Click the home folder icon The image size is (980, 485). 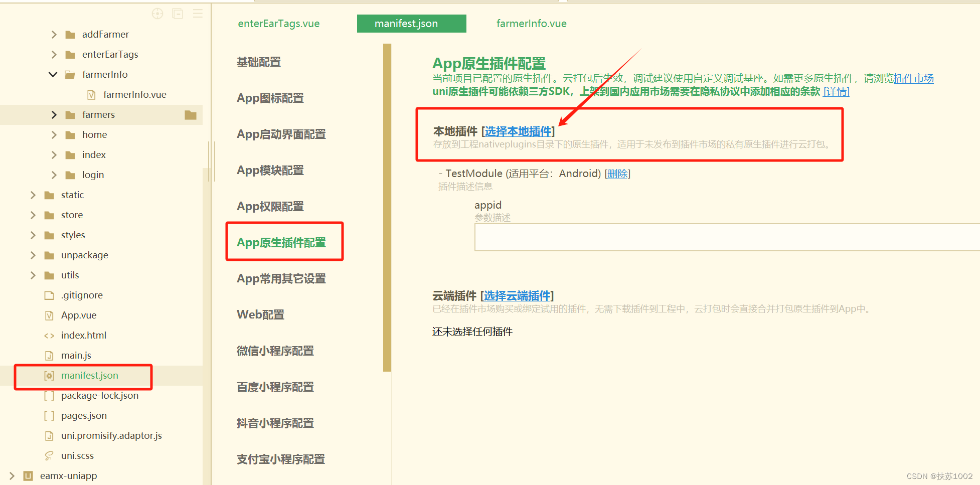coord(70,135)
